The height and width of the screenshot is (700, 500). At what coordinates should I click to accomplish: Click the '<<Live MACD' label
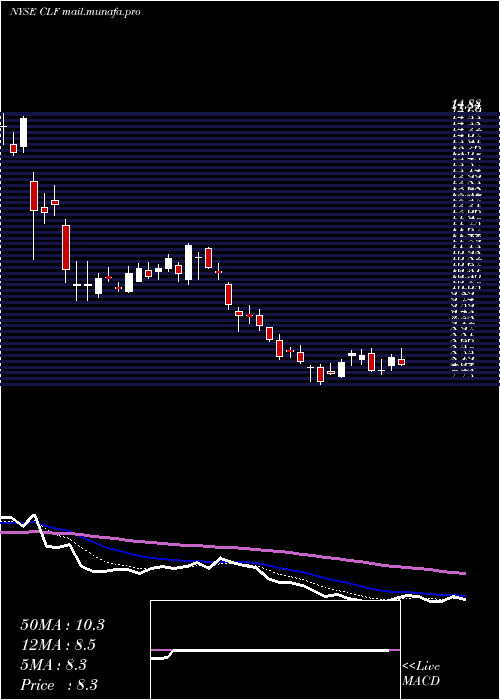[421, 674]
